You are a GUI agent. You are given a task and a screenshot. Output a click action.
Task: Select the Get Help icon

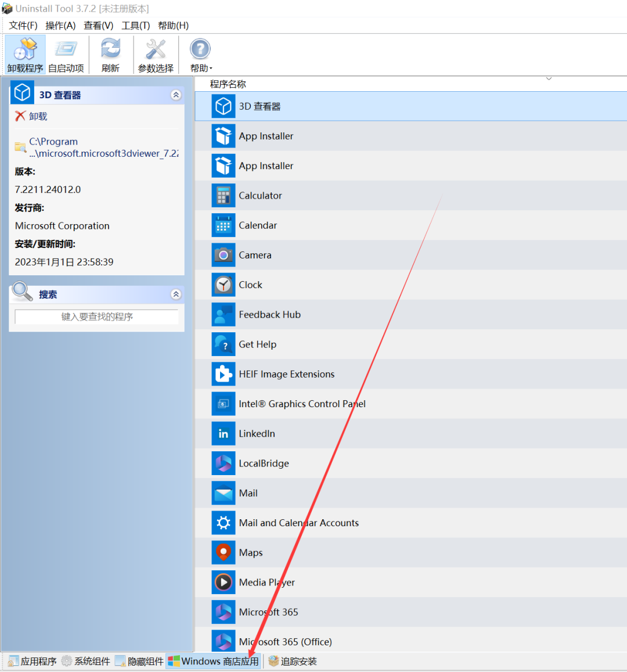pos(223,344)
